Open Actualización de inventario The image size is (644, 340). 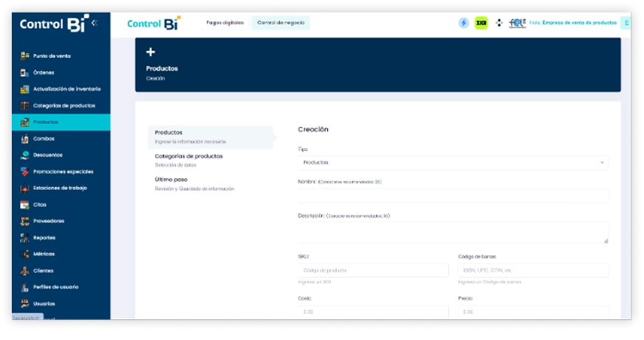(x=66, y=89)
